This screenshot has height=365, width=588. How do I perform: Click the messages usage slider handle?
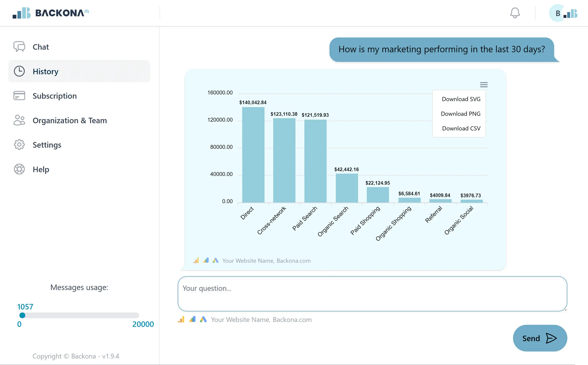[x=22, y=315]
